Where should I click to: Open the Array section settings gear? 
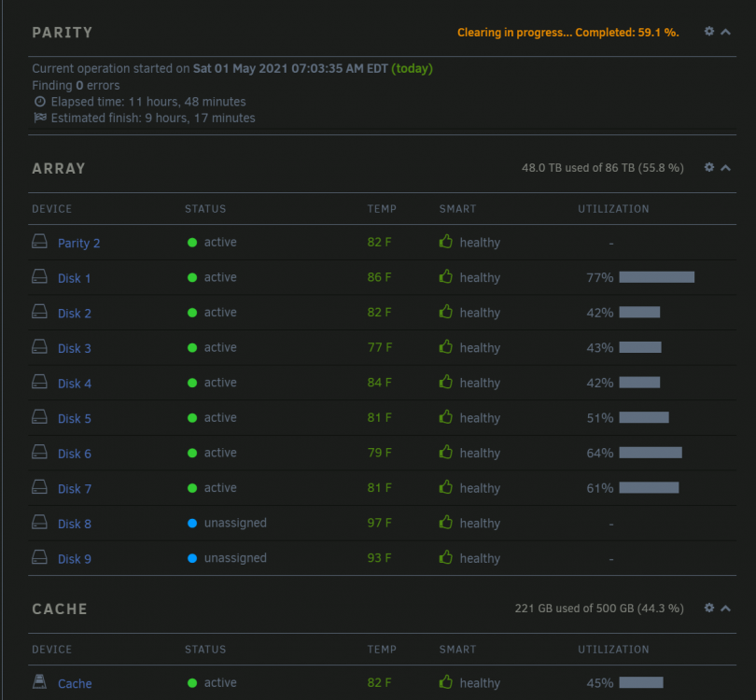708,167
